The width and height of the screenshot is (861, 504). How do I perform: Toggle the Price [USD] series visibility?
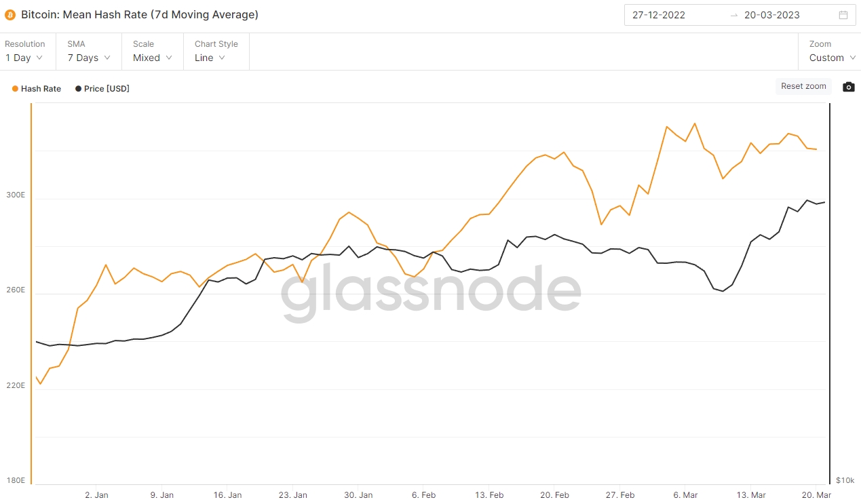pyautogui.click(x=107, y=89)
